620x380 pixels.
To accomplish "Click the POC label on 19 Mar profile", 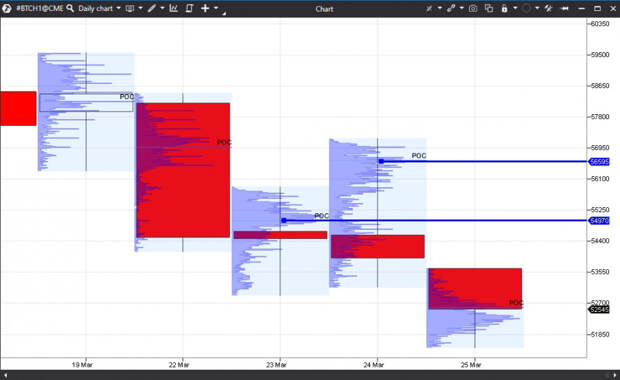I will click(x=127, y=97).
